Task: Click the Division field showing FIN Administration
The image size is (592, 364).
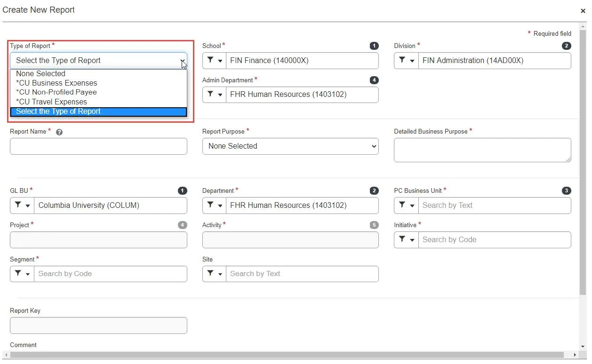Action: pos(494,61)
